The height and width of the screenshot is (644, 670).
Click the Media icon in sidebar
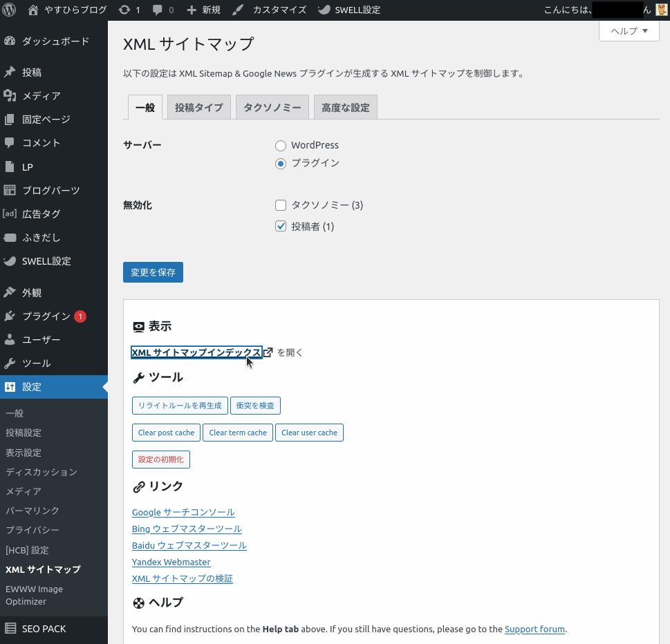(10, 96)
